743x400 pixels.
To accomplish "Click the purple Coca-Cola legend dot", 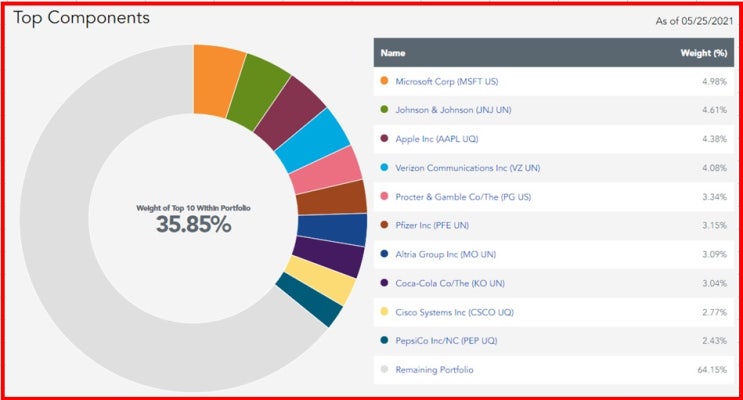I will (x=384, y=283).
